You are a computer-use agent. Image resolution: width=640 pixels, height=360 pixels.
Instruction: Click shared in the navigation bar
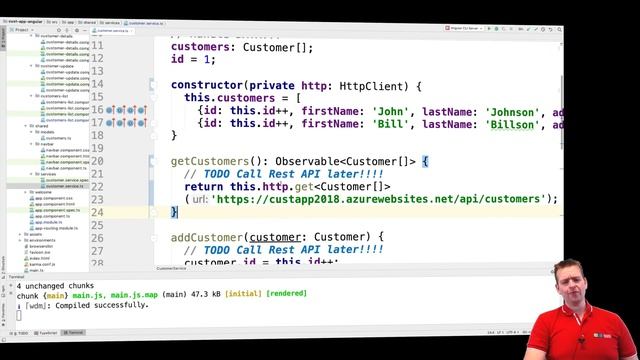(87, 22)
